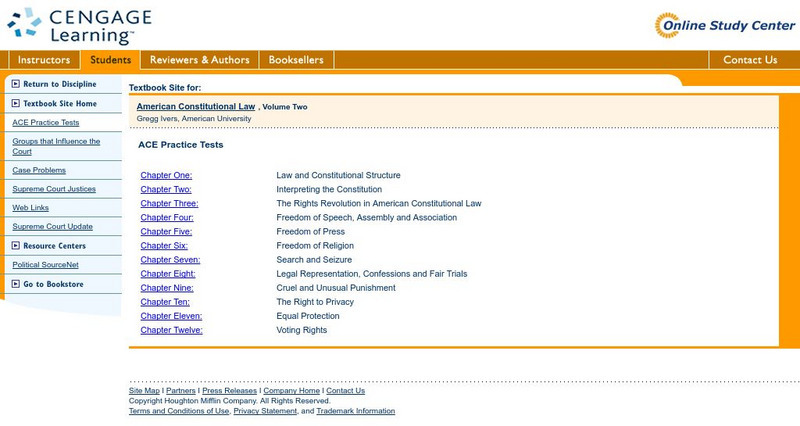800x426 pixels.
Task: Switch to the Students tab
Action: 110,60
